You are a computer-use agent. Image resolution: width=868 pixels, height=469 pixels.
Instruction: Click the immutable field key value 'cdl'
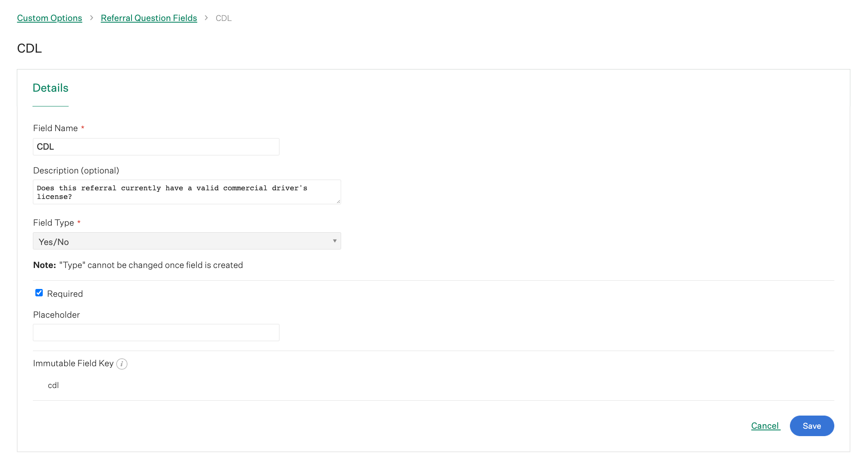[x=54, y=385]
